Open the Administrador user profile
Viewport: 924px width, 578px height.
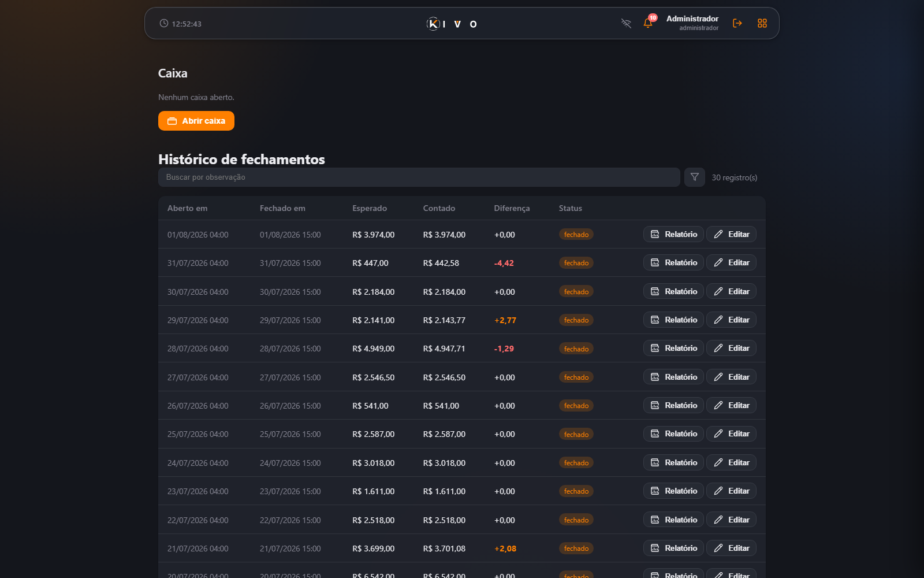coord(692,23)
